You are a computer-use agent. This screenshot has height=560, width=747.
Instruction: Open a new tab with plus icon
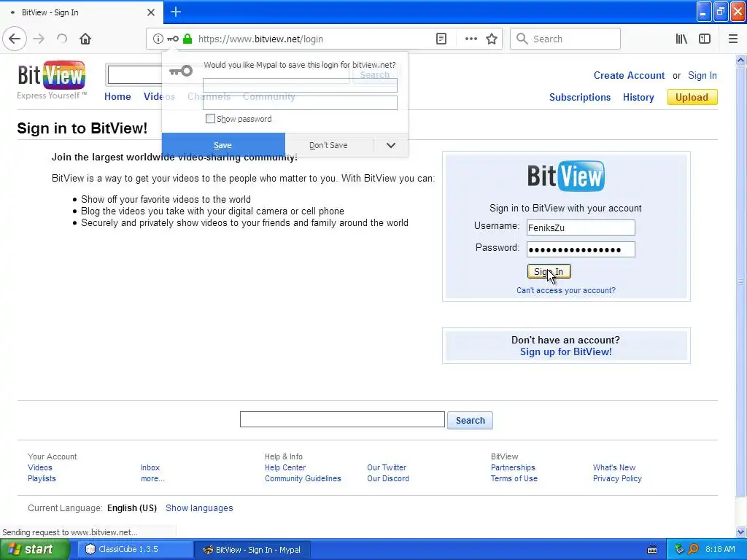click(176, 12)
